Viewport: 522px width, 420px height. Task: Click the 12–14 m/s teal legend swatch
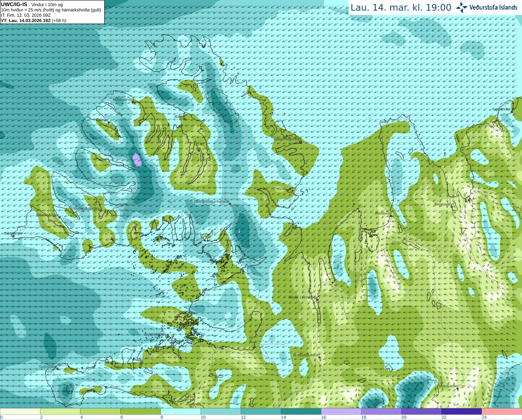261,411
